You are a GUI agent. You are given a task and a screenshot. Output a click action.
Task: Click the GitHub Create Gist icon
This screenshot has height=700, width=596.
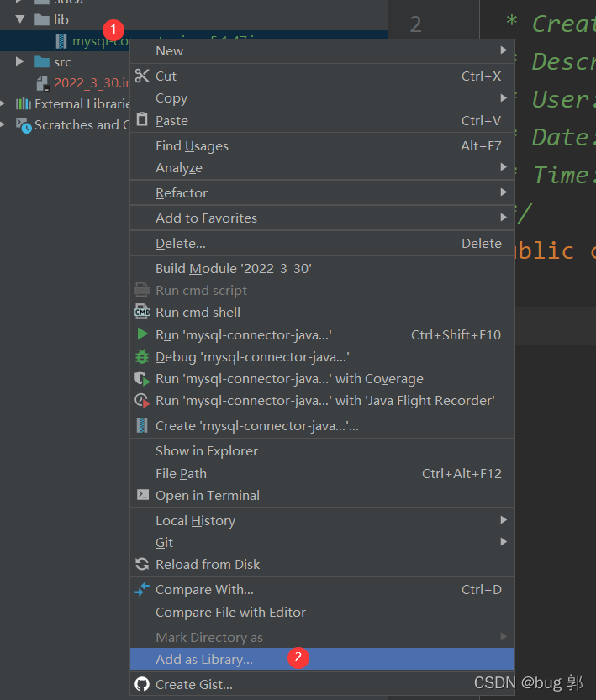tap(142, 684)
